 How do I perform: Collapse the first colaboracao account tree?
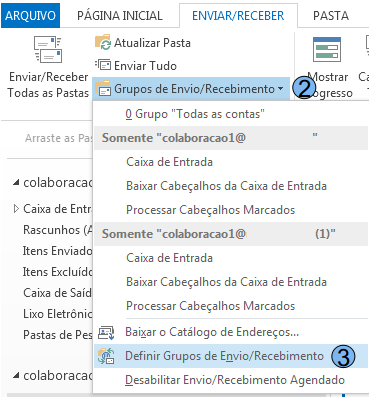[x=16, y=183]
